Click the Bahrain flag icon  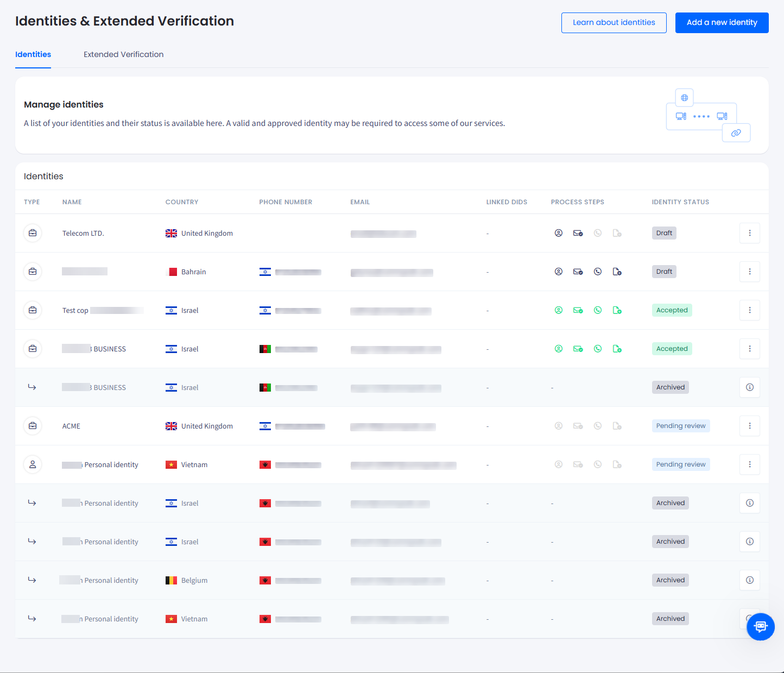pyautogui.click(x=171, y=272)
